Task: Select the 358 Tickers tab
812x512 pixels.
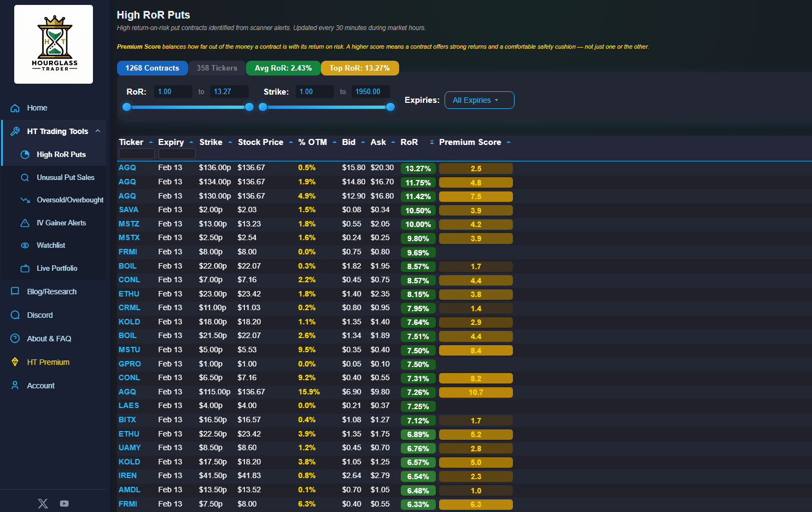Action: (217, 68)
